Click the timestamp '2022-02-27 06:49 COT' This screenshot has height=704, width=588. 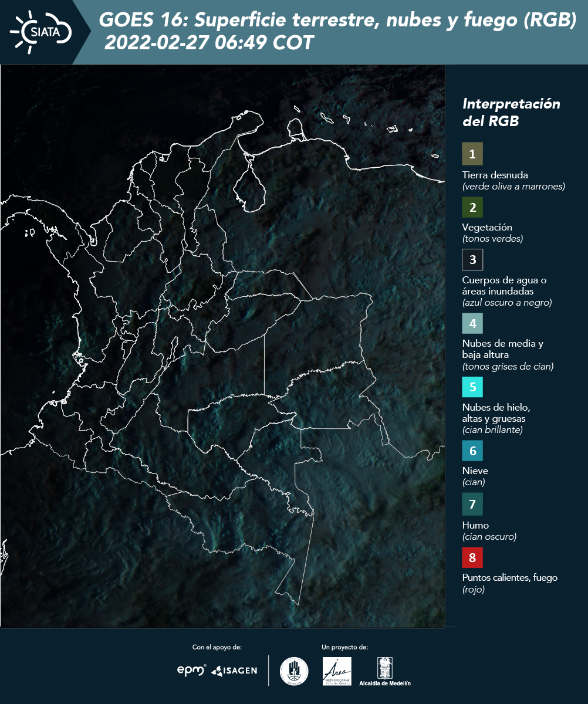coord(209,43)
